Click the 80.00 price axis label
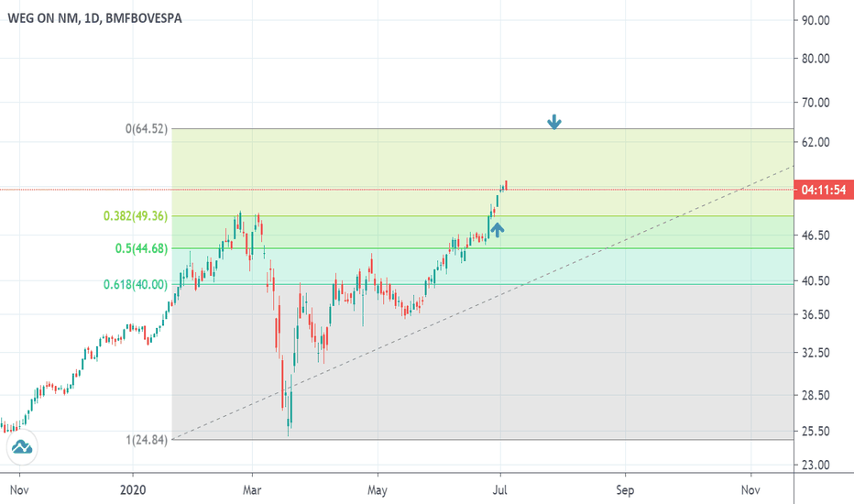Viewport: 854px width, 504px height. point(816,59)
